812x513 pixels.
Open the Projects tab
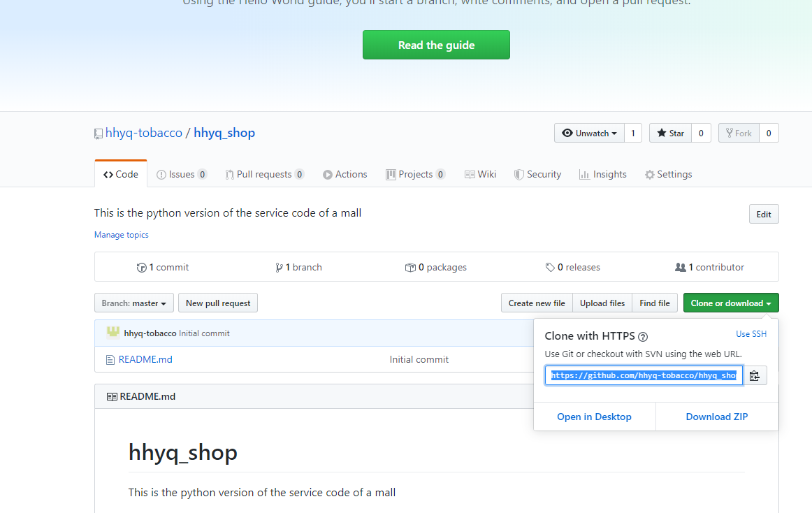415,174
